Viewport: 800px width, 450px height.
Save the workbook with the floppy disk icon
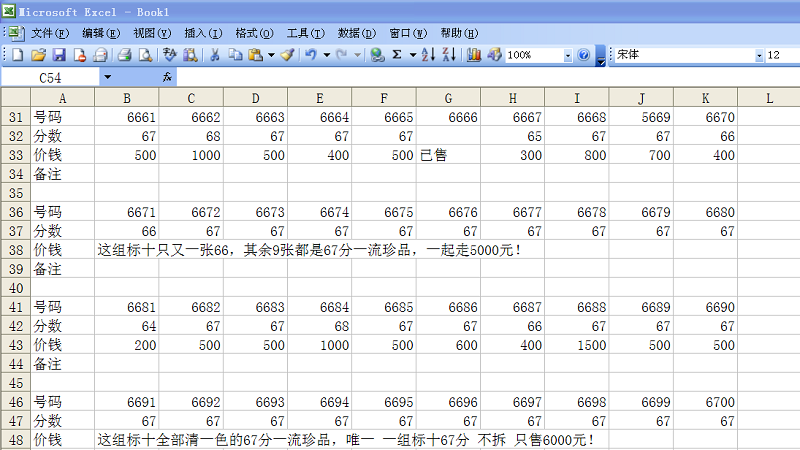pos(58,55)
